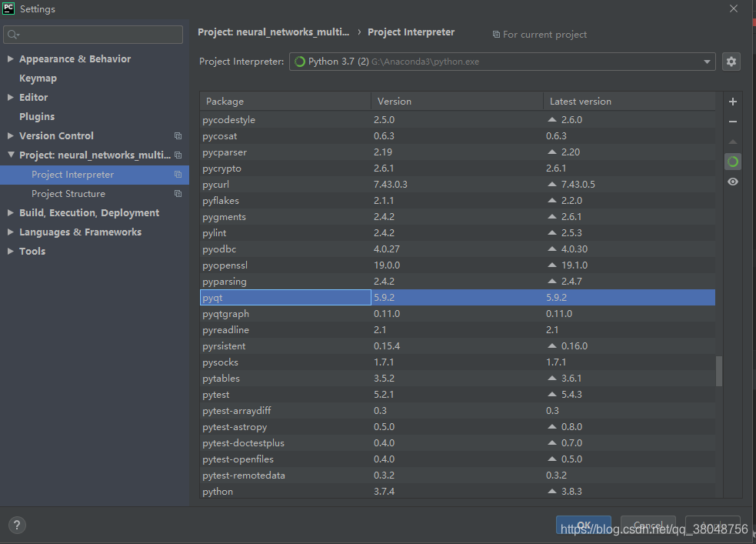Open the Python interpreter dropdown
This screenshot has width=756, height=544.
[x=707, y=62]
